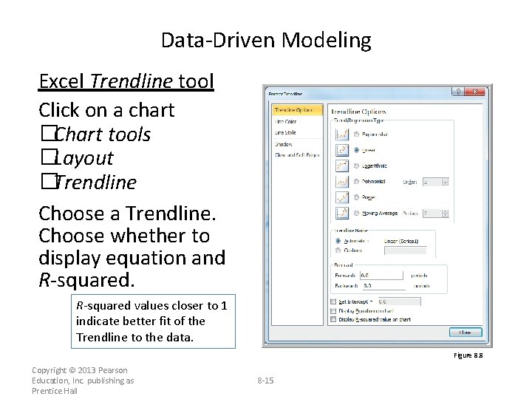
Task: Select the Exponential radio button
Action: click(356, 134)
